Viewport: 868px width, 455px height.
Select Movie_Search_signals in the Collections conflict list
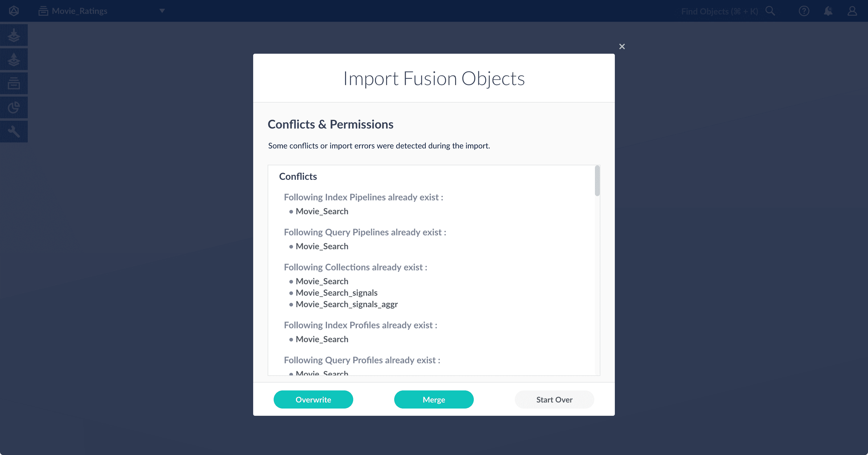click(336, 293)
